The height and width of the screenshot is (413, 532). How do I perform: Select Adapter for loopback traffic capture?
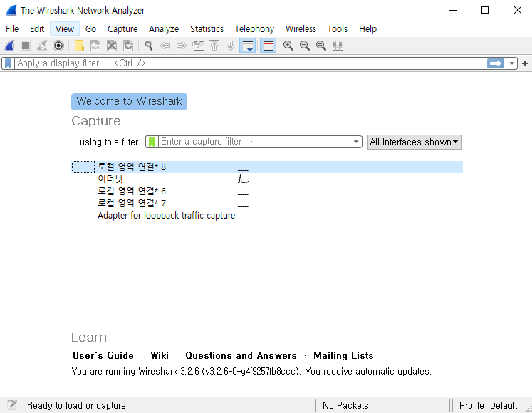click(x=267, y=216)
